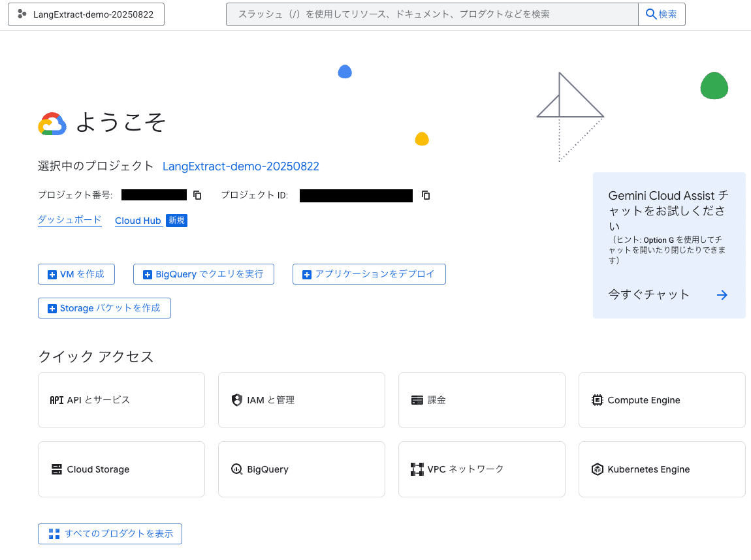Viewport: 751px width, 560px height.
Task: Open the ダッシュボード link
Action: click(x=69, y=220)
